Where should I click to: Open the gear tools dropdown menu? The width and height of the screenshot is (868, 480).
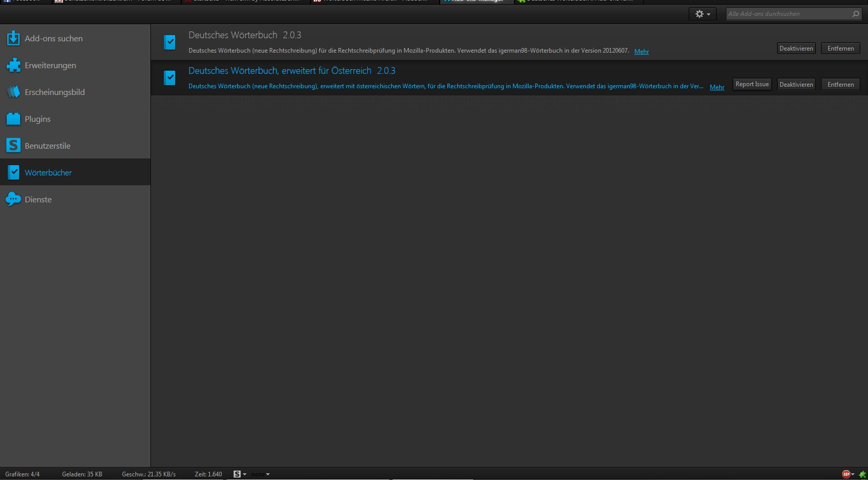pos(703,14)
